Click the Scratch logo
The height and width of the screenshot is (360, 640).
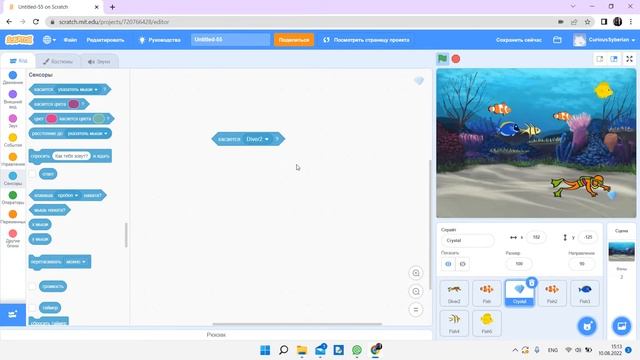19,40
